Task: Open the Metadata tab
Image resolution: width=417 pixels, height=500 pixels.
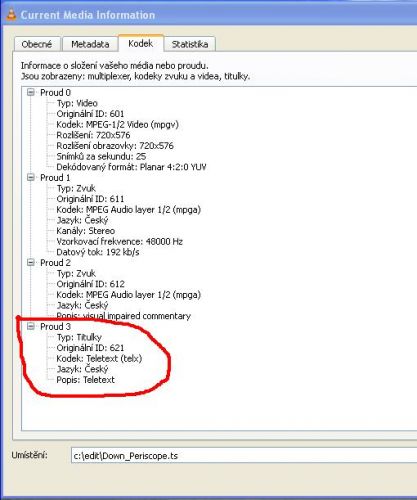Action: (x=90, y=44)
